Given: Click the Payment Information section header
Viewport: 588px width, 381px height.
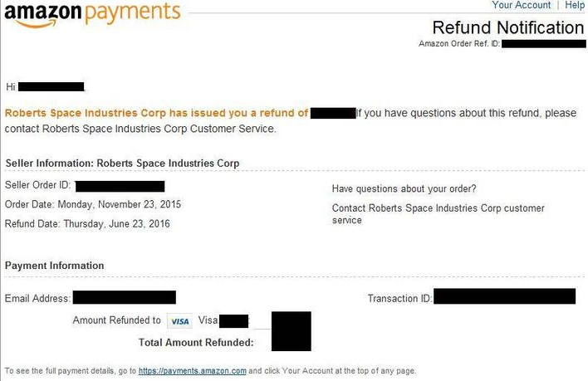Looking at the screenshot, I should click(54, 266).
